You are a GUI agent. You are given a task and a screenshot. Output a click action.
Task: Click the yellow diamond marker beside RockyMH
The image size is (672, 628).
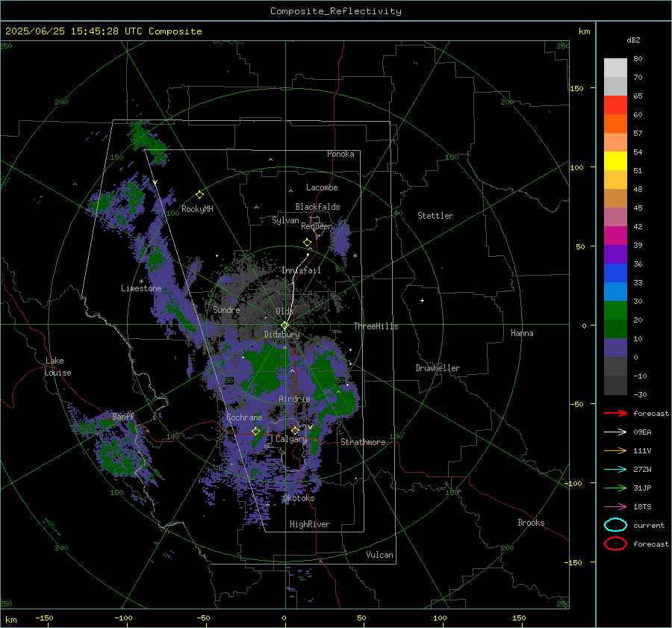tap(199, 195)
